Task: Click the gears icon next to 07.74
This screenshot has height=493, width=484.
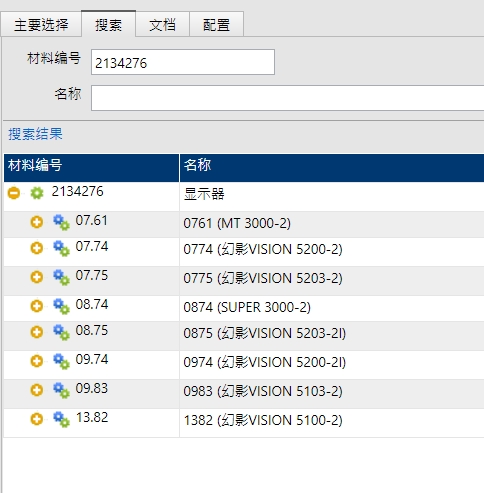Action: click(x=61, y=248)
